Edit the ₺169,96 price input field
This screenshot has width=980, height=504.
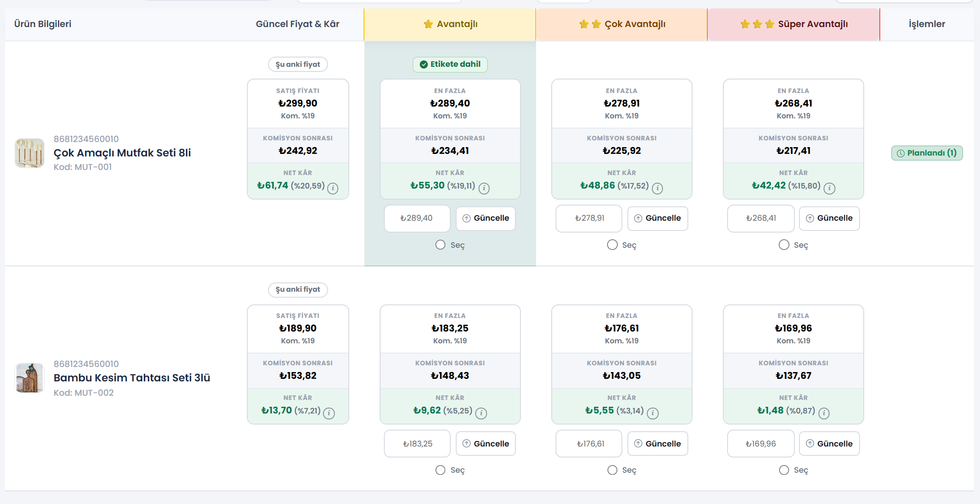761,444
